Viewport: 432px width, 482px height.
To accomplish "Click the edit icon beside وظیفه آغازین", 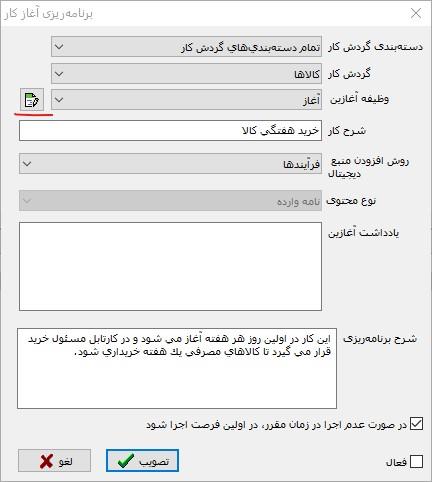I will [x=32, y=99].
